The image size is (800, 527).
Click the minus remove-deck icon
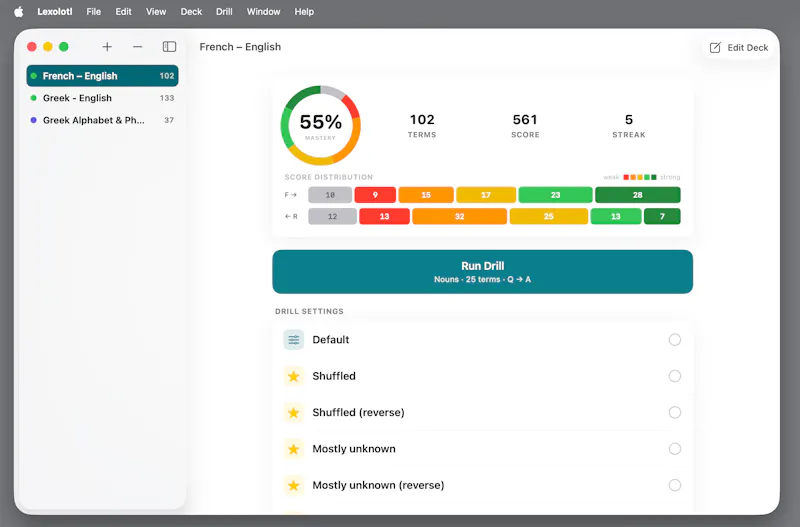(137, 47)
